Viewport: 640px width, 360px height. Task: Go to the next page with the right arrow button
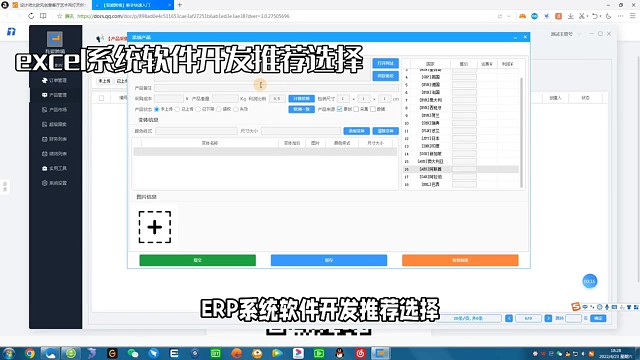548,318
